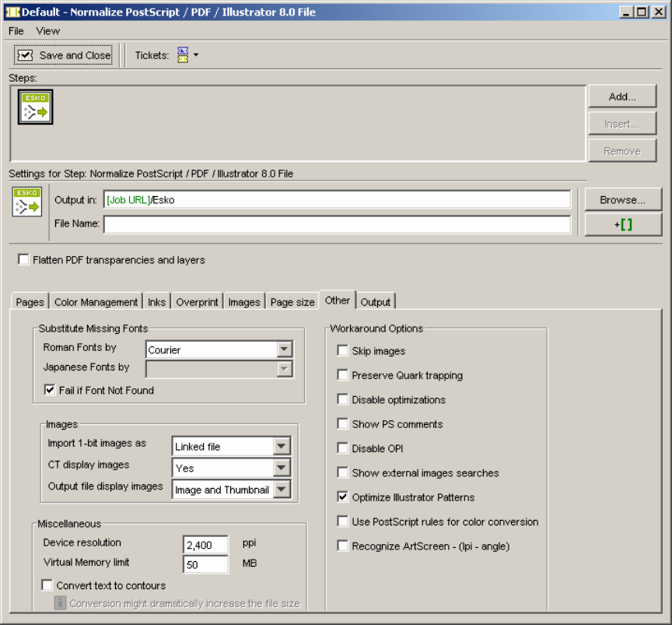Switch to the Output tab
This screenshot has height=625, width=672.
(376, 302)
